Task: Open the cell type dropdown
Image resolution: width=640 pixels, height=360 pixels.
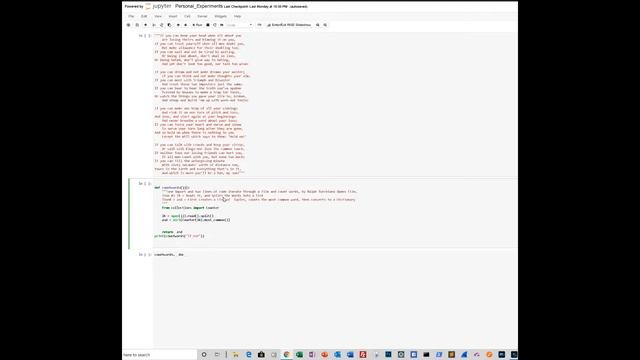Action: pyautogui.click(x=240, y=25)
